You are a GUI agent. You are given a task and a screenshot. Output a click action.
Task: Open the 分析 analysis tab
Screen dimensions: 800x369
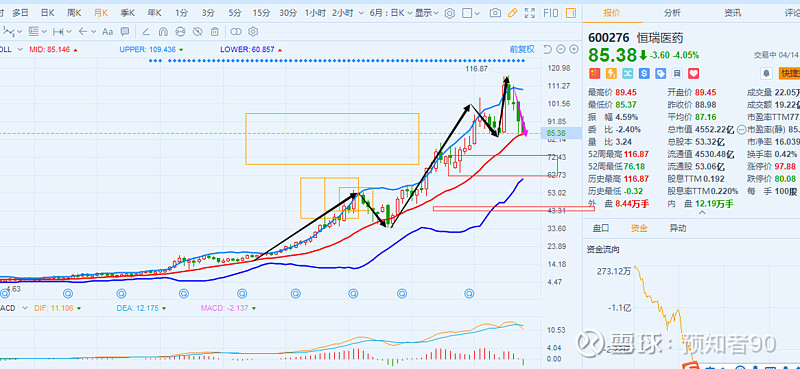pyautogui.click(x=672, y=13)
